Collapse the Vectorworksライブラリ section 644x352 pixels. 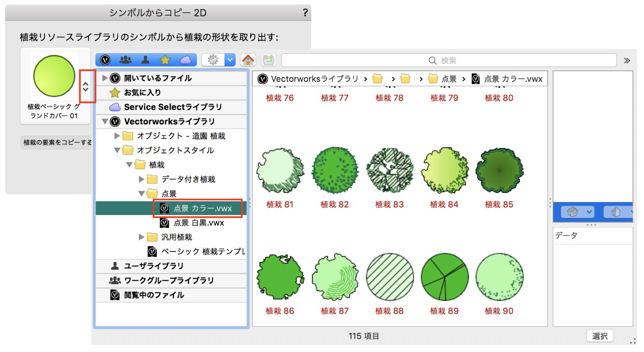tap(105, 122)
